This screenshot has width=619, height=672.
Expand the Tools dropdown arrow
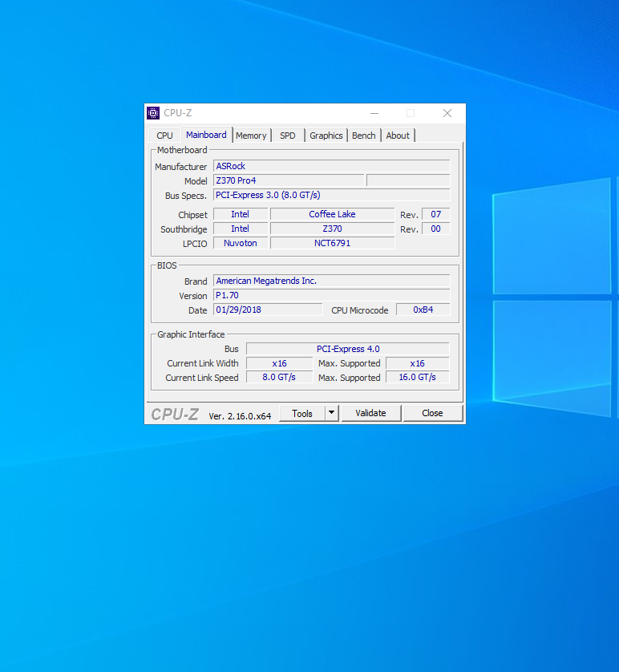pyautogui.click(x=332, y=414)
